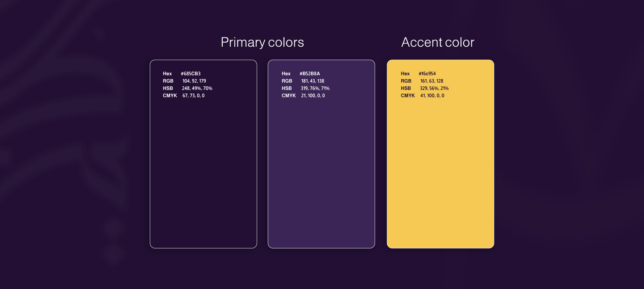Click HSB label in middle purple card
The height and width of the screenshot is (289, 644).
point(287,88)
